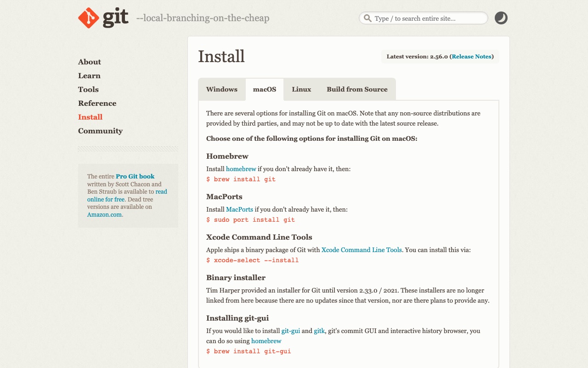Click the search magnifier icon
Screen dimensions: 588x368
367,18
